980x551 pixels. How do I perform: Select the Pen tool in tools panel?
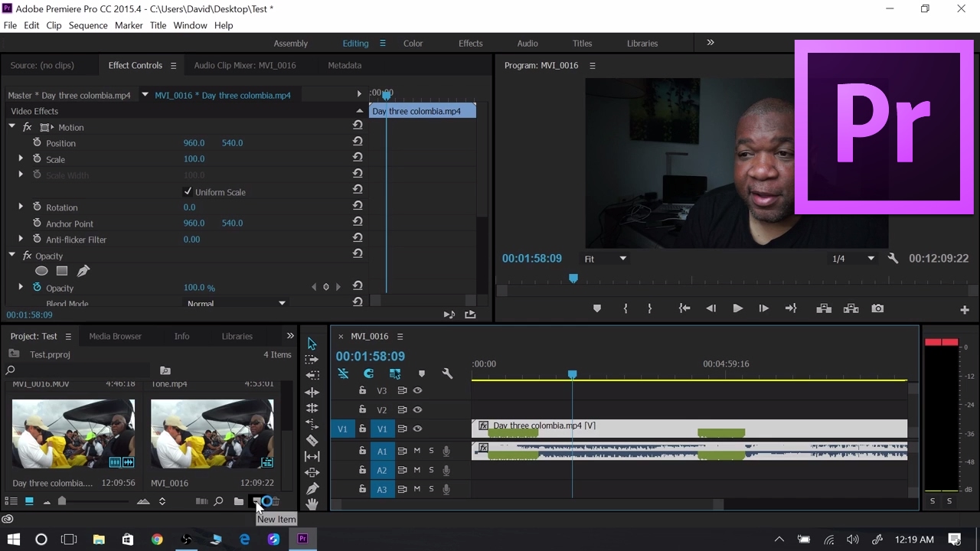click(x=312, y=488)
